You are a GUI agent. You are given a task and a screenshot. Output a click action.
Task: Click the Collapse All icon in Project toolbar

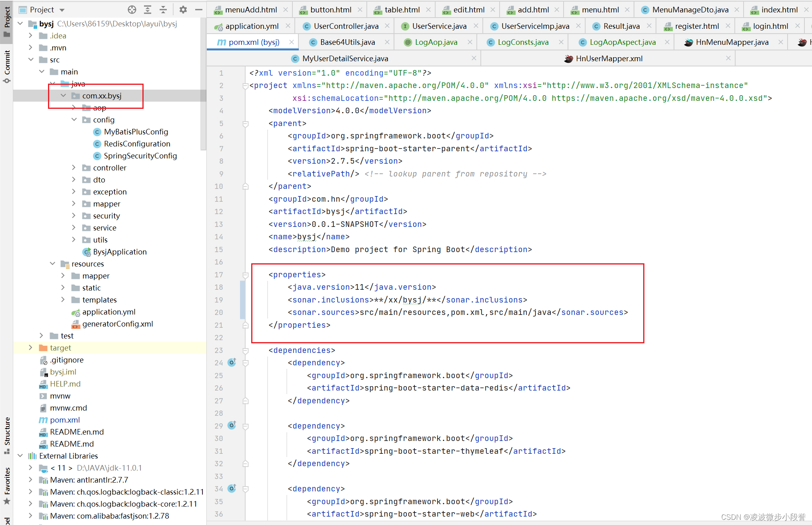tap(163, 9)
